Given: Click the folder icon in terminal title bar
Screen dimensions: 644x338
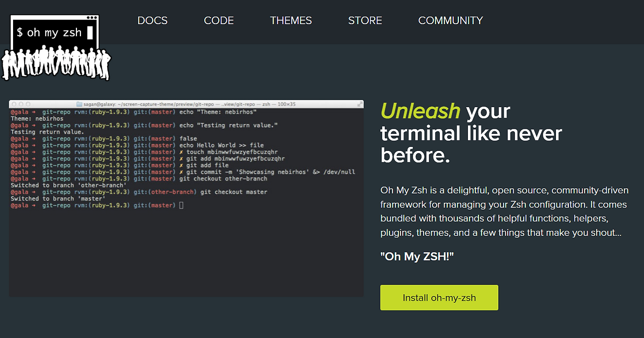Looking at the screenshot, I should 79,104.
